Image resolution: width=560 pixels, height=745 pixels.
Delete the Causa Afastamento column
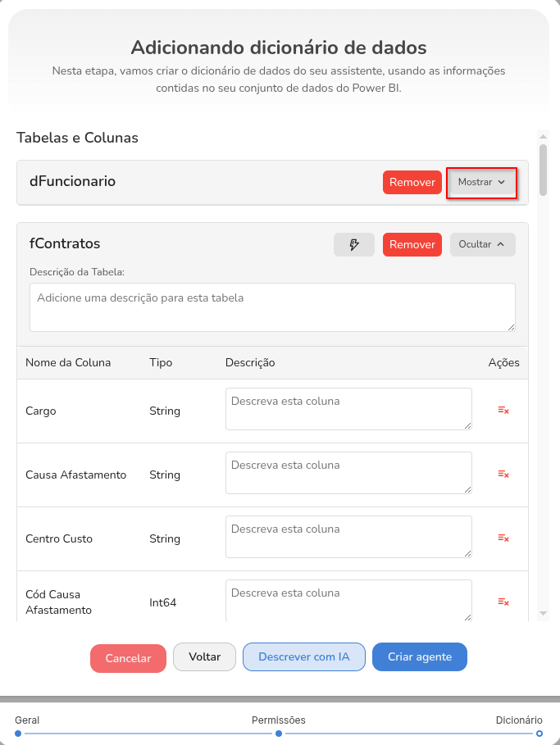pos(503,474)
